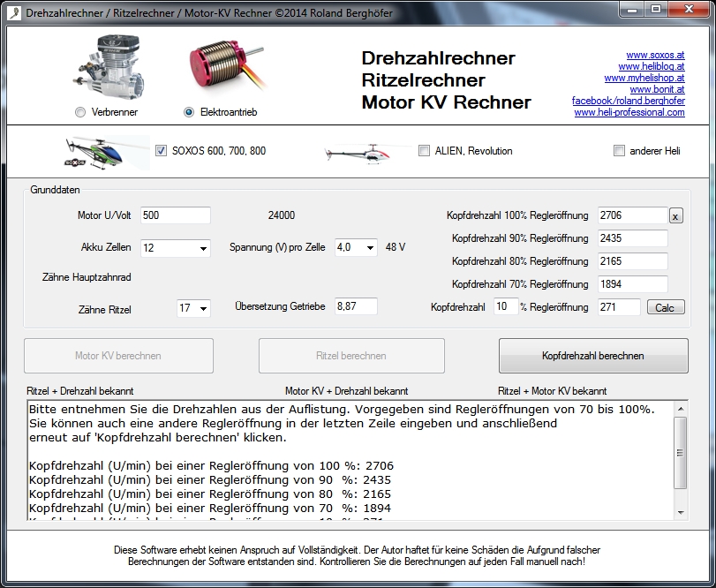The width and height of the screenshot is (716, 588).
Task: Open the facebook/roland.berghofer link
Action: click(x=629, y=101)
